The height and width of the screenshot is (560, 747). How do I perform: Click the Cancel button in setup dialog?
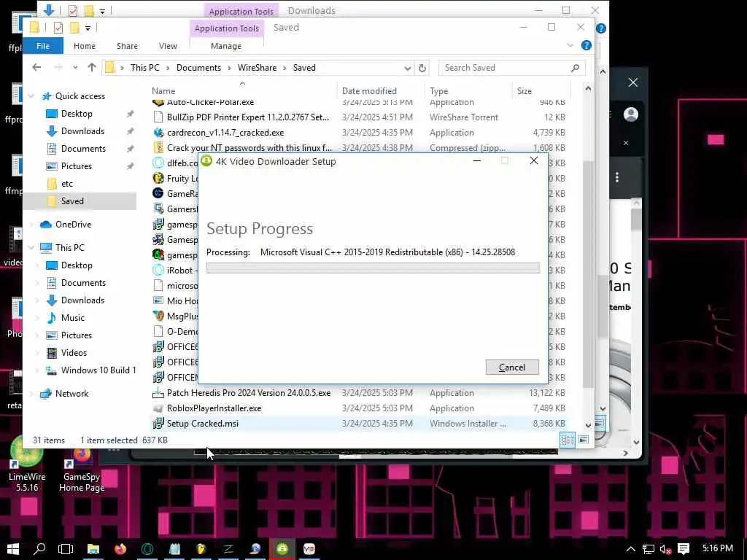tap(512, 367)
